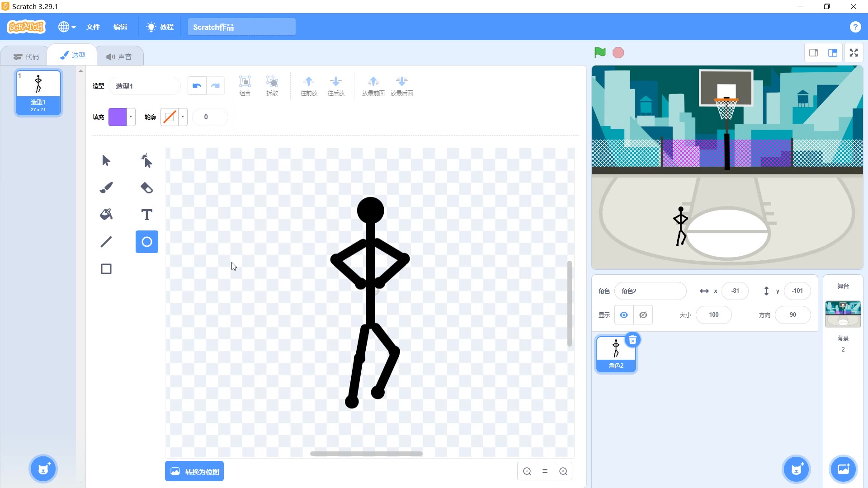Delete sprite 角色2 with trash icon
The image size is (868, 488).
click(632, 340)
